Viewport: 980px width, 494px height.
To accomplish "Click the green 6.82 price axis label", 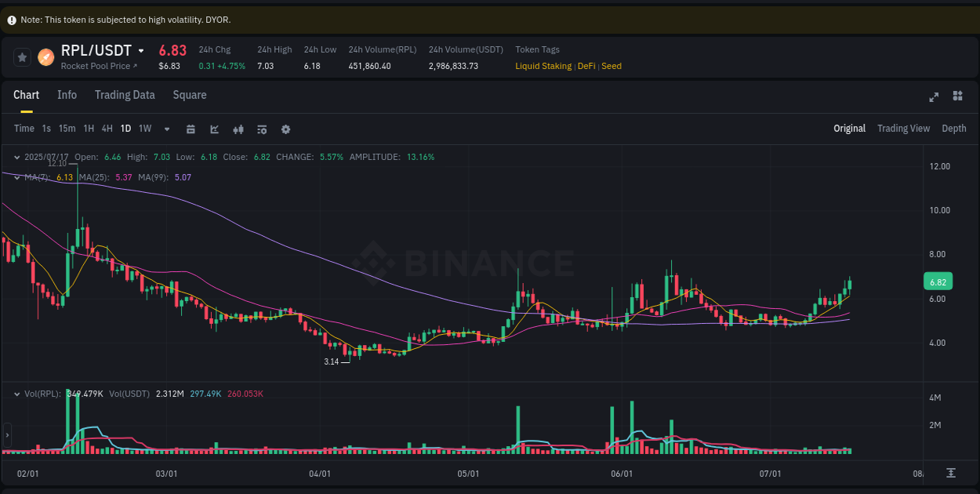I will [938, 281].
